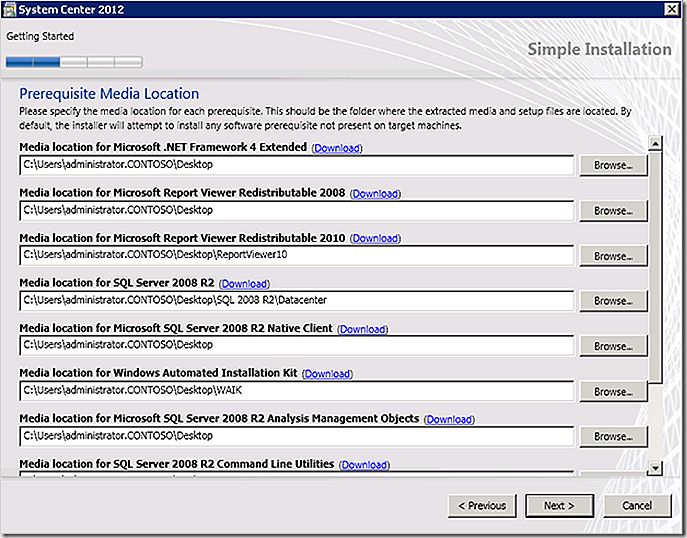Image resolution: width=687 pixels, height=538 pixels.
Task: Browse for Report Viewer Redistributable 2008 media
Action: pos(613,211)
